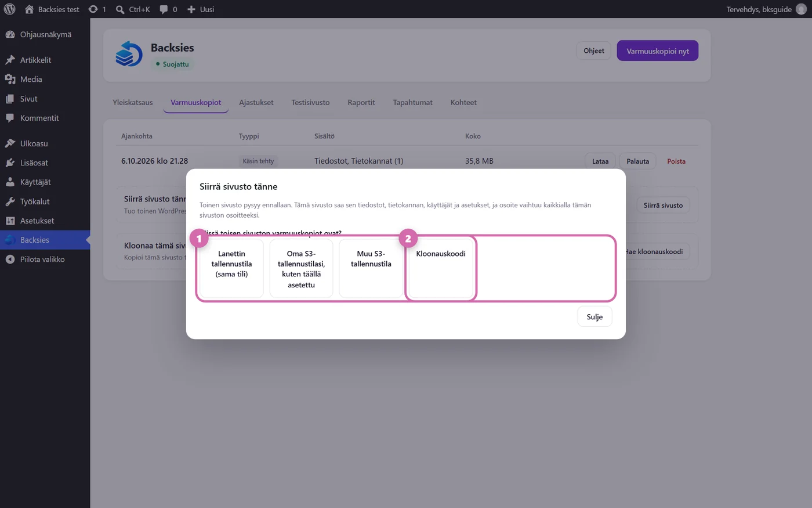The width and height of the screenshot is (812, 508).
Task: Close the dialog with Sulje
Action: pos(594,317)
